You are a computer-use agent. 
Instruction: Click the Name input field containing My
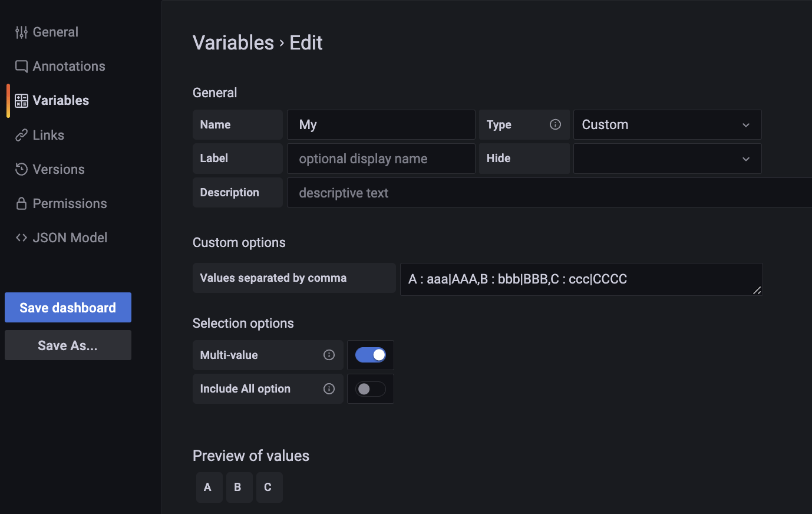click(x=381, y=124)
